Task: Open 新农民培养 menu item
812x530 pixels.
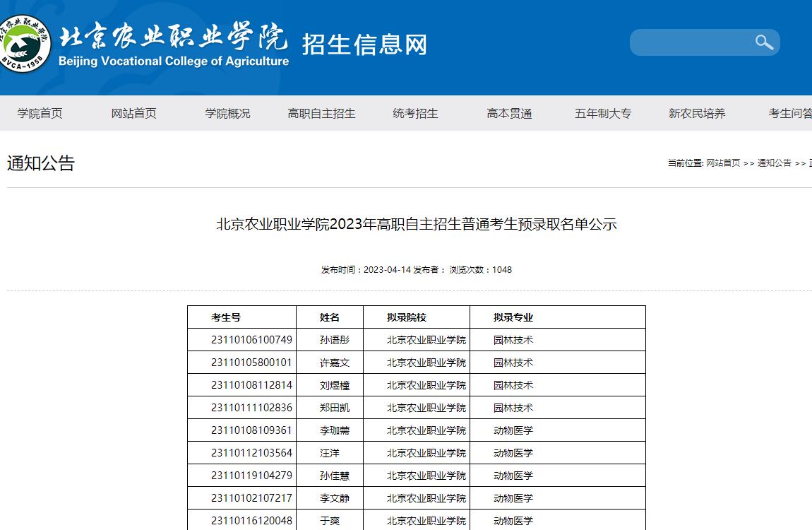Action: click(x=697, y=113)
